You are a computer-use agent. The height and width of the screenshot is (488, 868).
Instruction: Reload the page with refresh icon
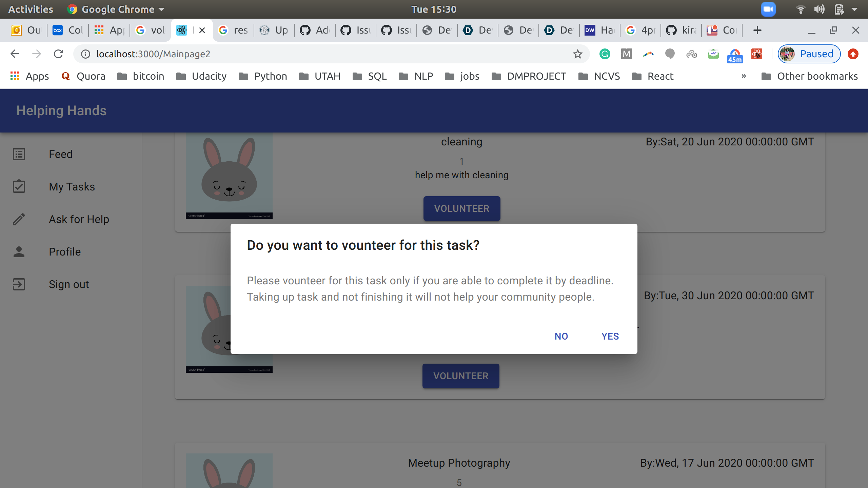(58, 54)
